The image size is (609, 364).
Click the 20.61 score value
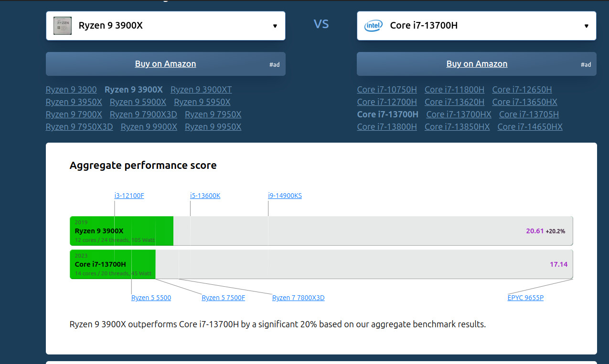[535, 231]
